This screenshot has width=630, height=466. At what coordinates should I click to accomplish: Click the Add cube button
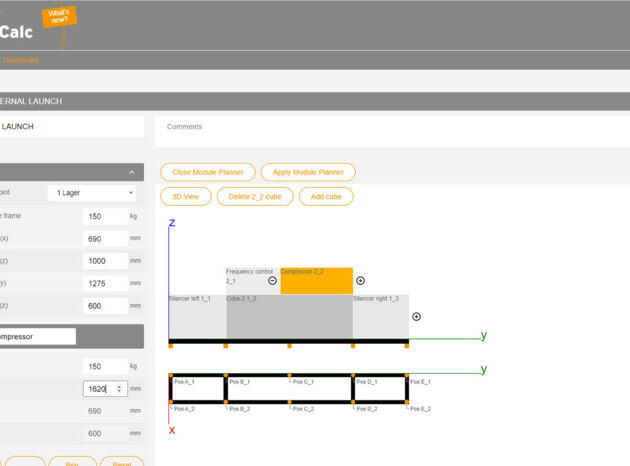[326, 196]
